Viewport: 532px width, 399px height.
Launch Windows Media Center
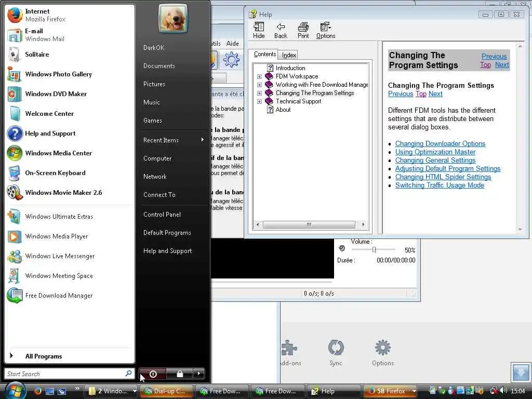tap(70, 153)
